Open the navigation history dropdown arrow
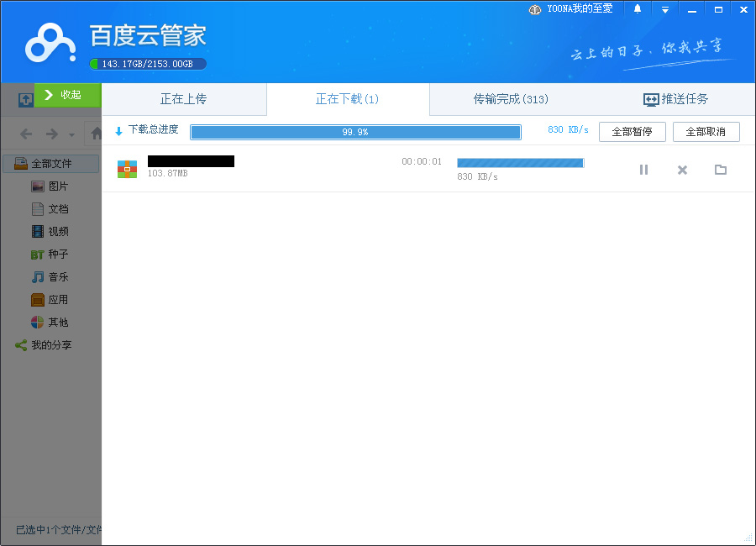 click(71, 134)
